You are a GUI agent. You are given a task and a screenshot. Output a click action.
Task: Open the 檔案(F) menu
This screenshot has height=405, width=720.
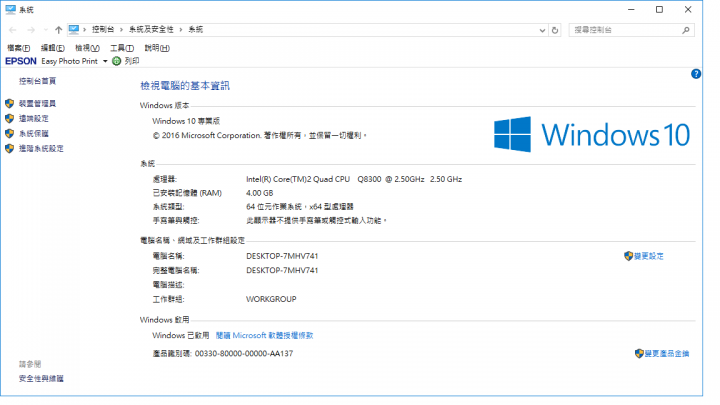pyautogui.click(x=19, y=48)
